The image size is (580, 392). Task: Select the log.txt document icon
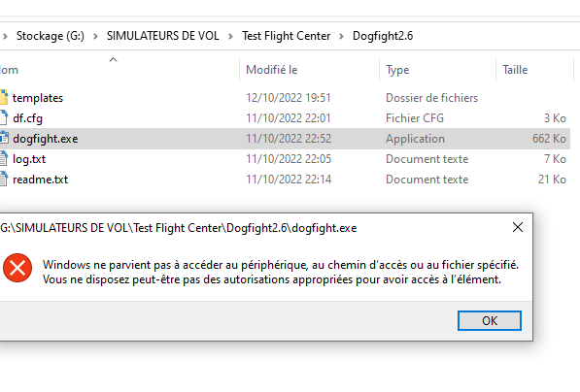click(x=4, y=159)
